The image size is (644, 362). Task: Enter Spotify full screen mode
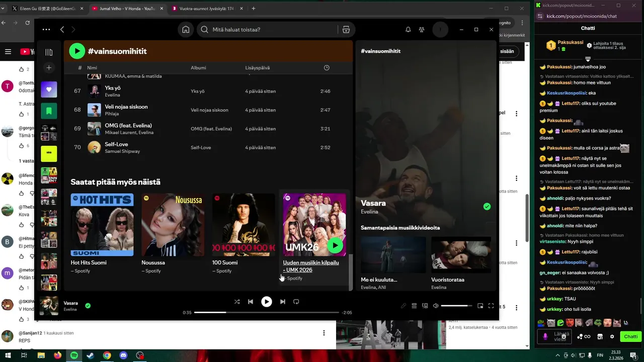click(x=491, y=306)
